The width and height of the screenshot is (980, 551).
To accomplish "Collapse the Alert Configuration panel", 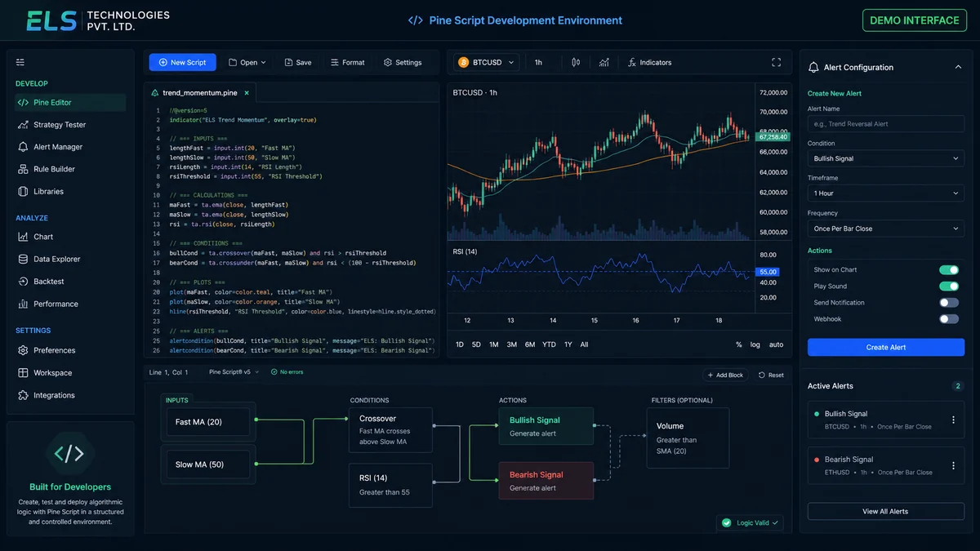I will tap(957, 67).
